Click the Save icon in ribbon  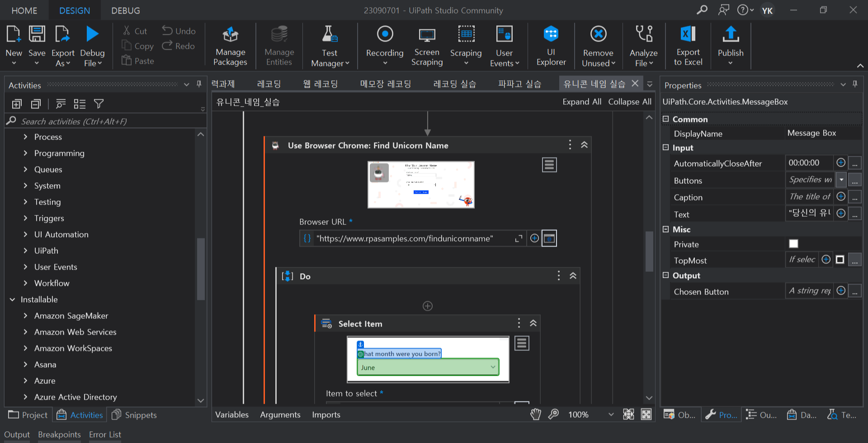click(x=37, y=34)
